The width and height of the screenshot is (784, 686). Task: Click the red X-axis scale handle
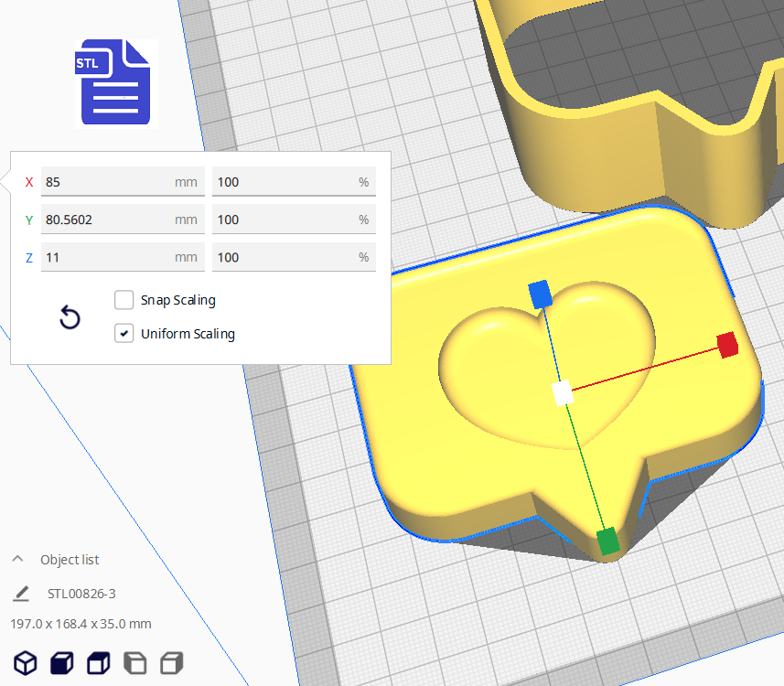point(727,345)
